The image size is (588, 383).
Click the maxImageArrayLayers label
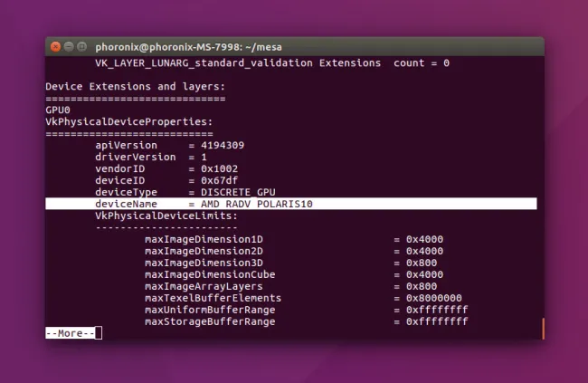[x=204, y=286]
